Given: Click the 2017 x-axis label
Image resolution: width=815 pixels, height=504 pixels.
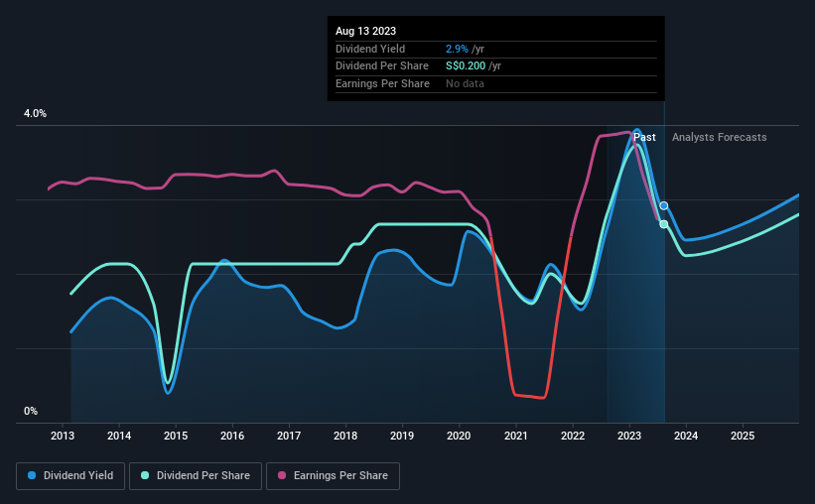Looking at the screenshot, I should click(289, 436).
